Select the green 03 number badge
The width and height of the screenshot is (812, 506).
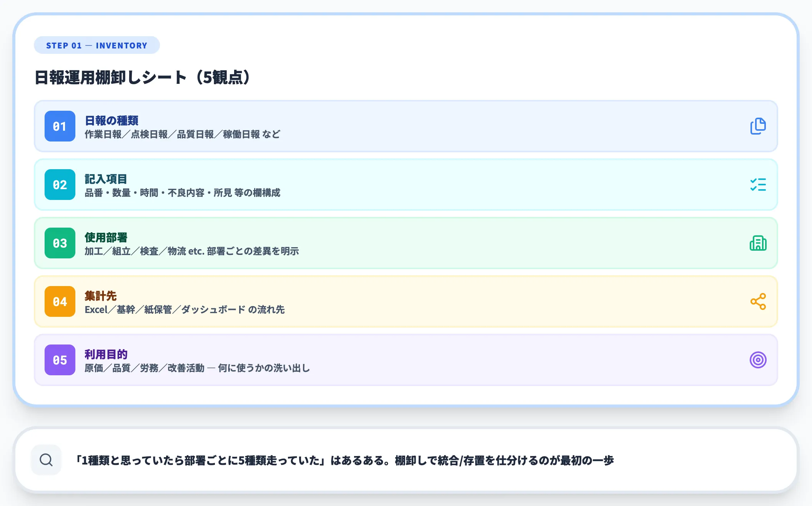[60, 243]
